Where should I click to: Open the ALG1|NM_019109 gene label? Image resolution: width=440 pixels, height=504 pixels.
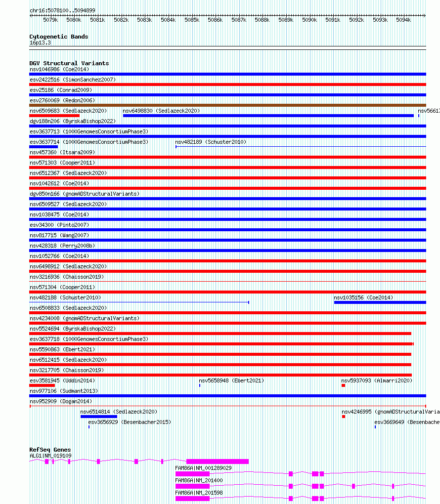(x=50, y=456)
